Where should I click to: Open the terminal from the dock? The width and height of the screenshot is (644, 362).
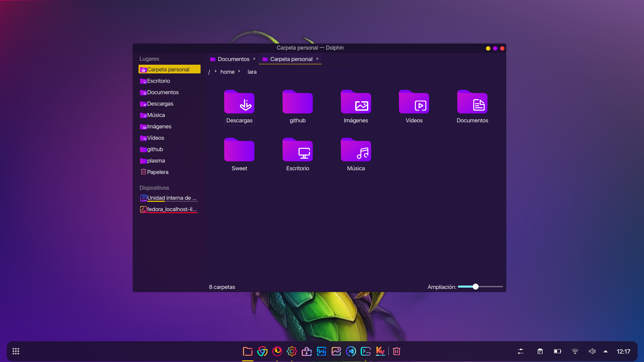point(366,351)
